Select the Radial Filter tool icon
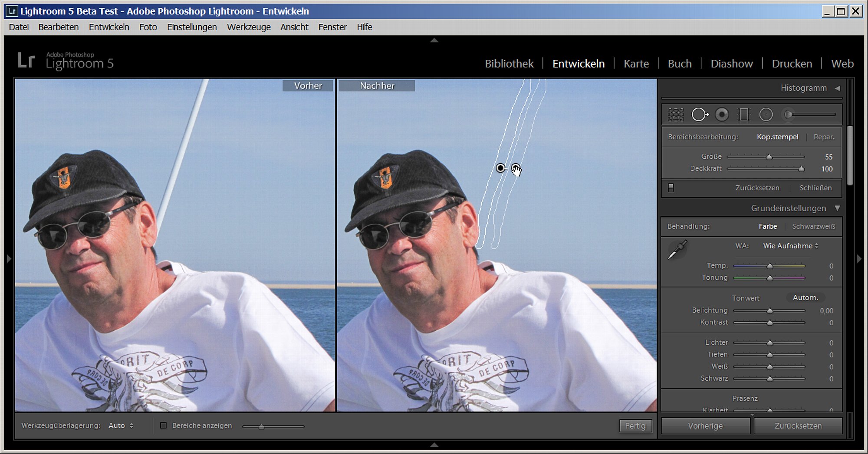The width and height of the screenshot is (868, 454). (x=766, y=114)
